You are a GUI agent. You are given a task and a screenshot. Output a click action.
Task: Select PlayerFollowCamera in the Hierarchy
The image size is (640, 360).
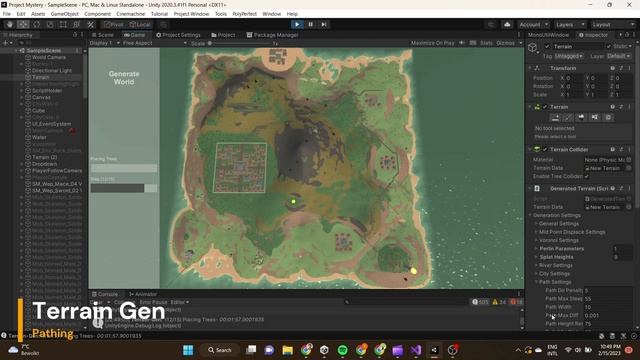(57, 171)
